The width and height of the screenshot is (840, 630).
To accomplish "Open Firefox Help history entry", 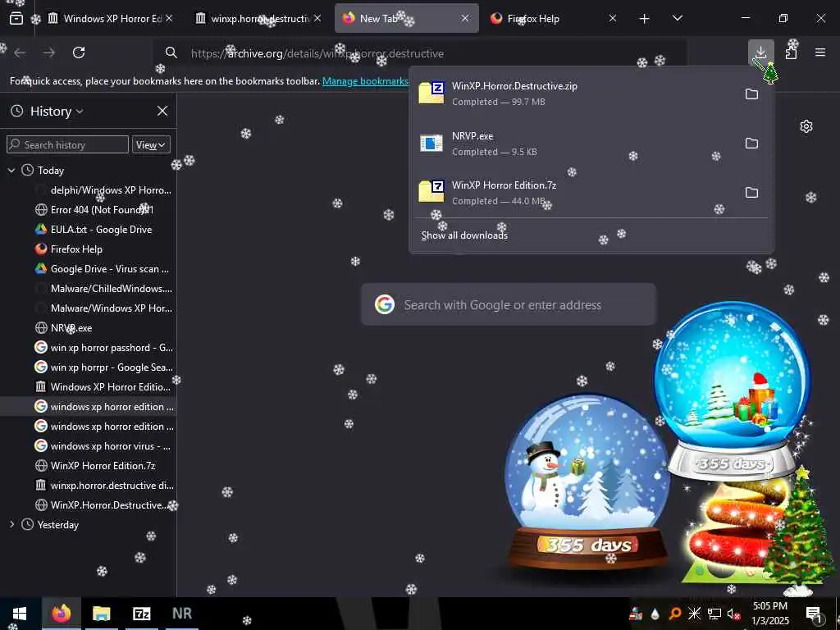I will point(76,249).
